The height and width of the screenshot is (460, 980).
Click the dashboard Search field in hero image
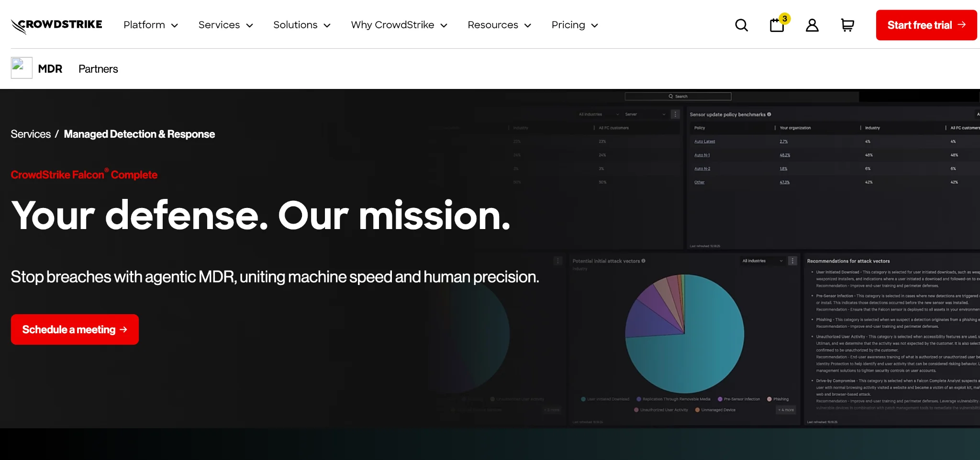(x=678, y=96)
